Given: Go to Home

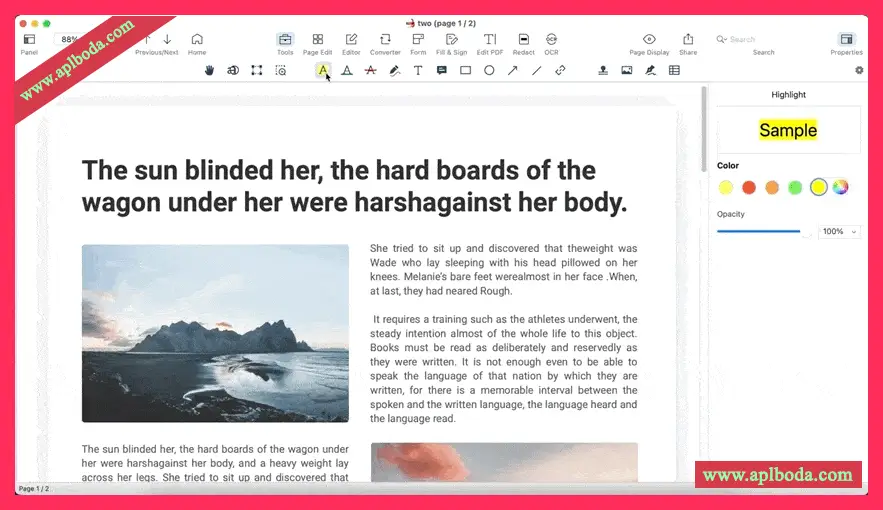Looking at the screenshot, I should [x=197, y=43].
